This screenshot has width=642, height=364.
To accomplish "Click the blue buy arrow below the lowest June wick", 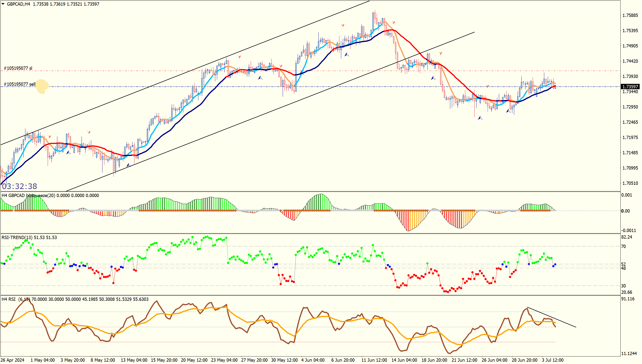I will (480, 118).
